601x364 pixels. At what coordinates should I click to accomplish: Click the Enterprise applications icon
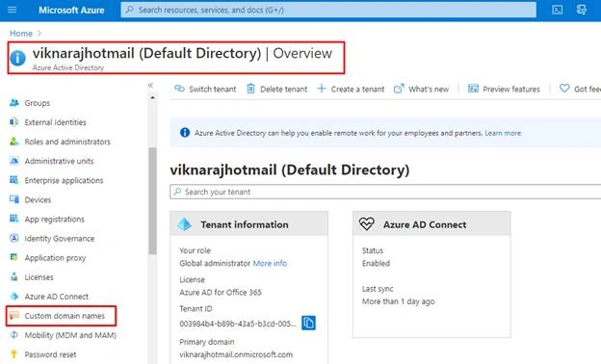[14, 180]
